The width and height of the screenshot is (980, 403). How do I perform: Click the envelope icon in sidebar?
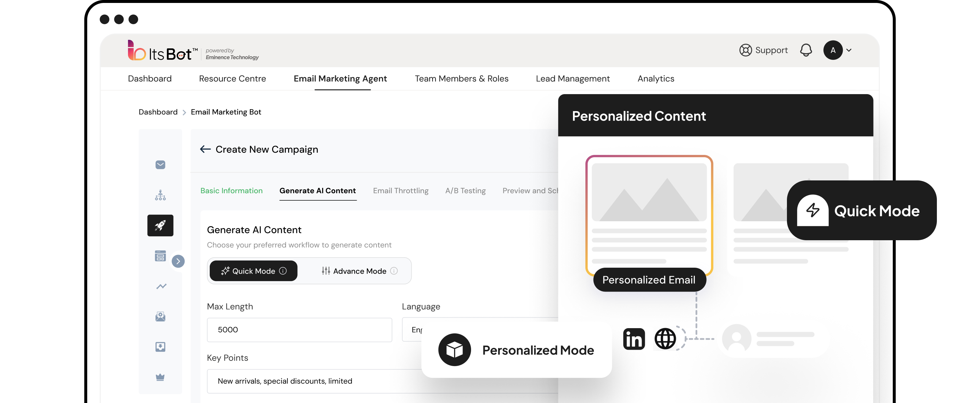tap(160, 165)
